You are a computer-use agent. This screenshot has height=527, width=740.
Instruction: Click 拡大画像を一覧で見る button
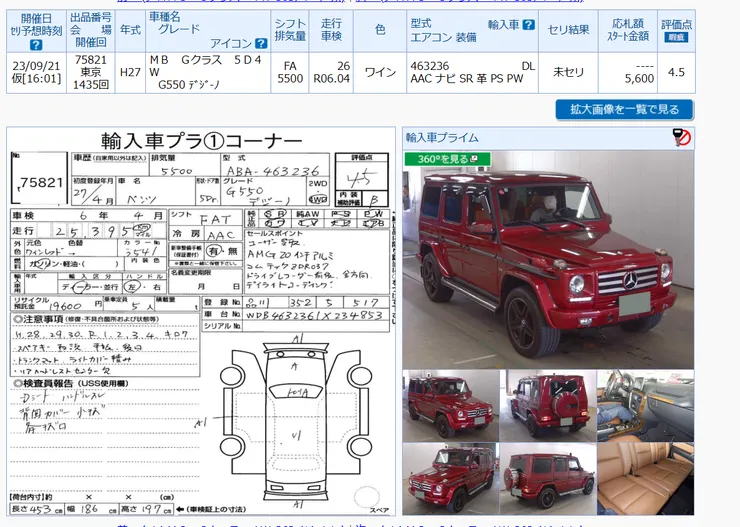624,109
